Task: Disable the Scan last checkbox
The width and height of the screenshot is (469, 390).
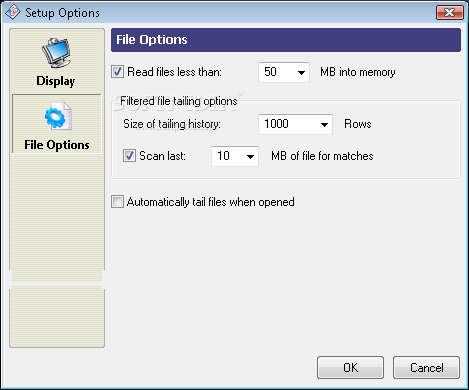Action: (129, 156)
